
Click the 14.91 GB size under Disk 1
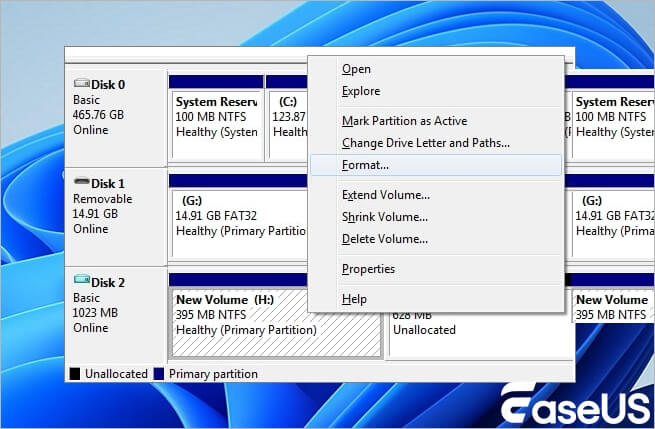point(95,214)
